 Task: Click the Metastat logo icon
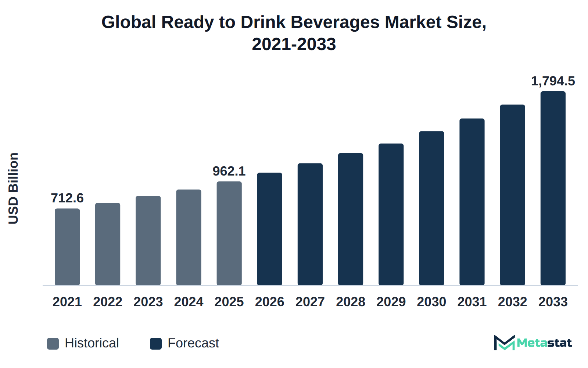504,343
